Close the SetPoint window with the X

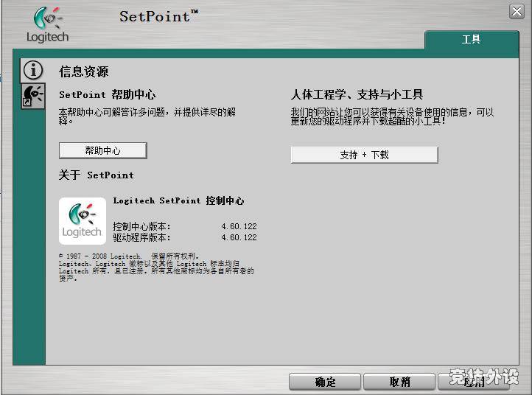point(517,11)
